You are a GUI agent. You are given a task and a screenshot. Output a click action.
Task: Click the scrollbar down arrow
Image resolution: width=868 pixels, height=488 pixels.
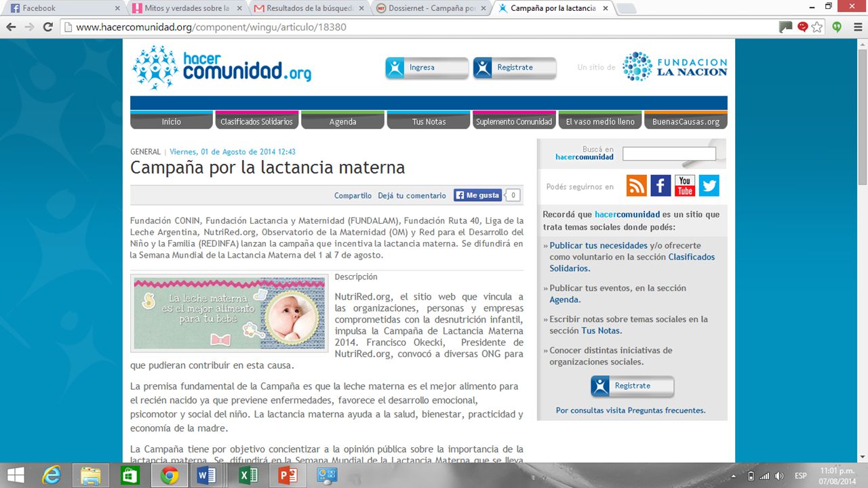coord(863,458)
